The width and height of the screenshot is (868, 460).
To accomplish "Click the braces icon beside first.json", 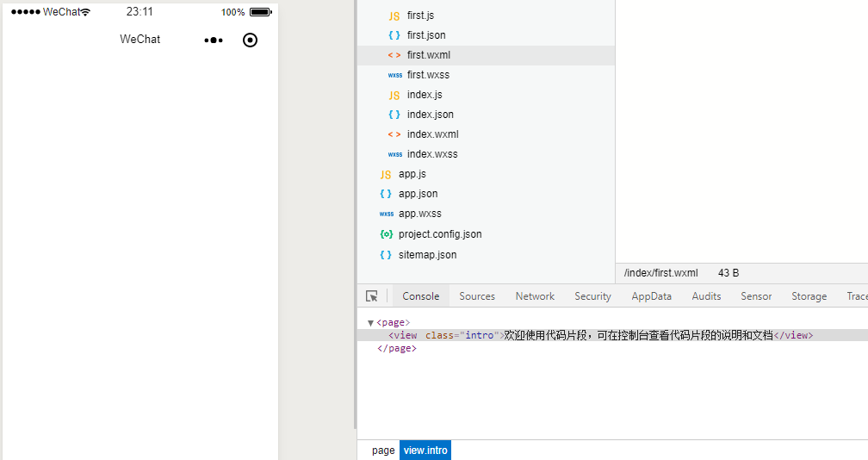I will coord(394,35).
